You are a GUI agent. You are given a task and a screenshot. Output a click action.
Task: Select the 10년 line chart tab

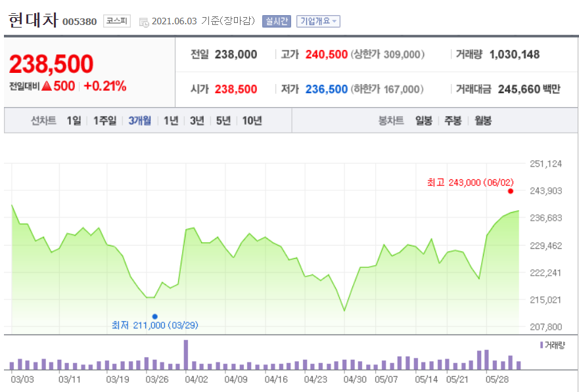click(x=252, y=121)
